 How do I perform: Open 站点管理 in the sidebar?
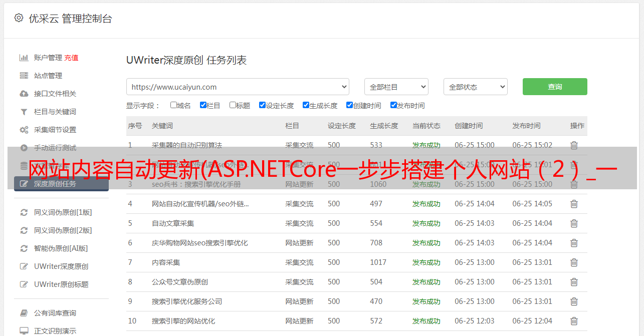(48, 76)
